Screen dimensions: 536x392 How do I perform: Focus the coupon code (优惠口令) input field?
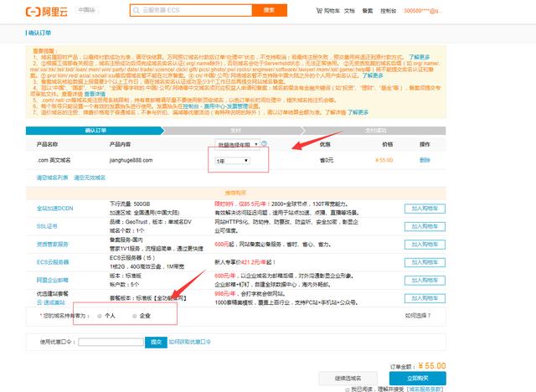click(111, 342)
